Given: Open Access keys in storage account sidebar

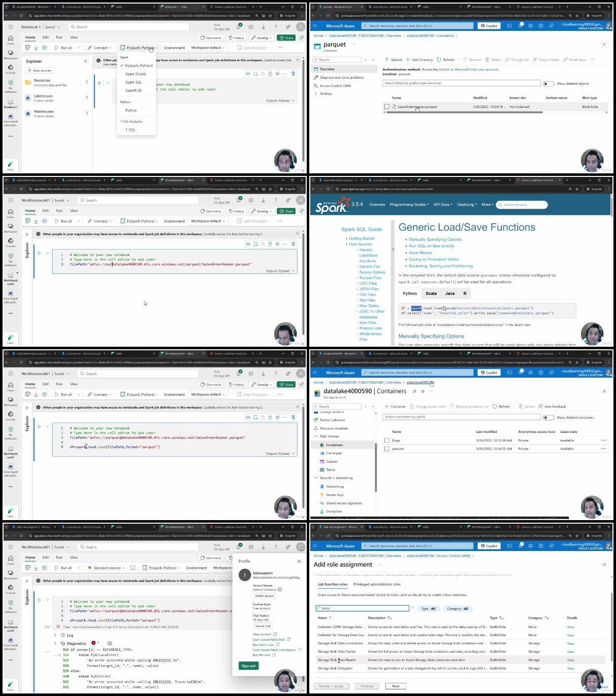Looking at the screenshot, I should point(335,495).
